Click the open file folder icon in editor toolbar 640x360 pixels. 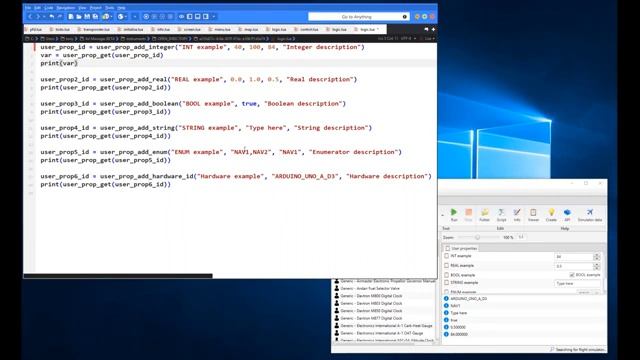tap(79, 17)
